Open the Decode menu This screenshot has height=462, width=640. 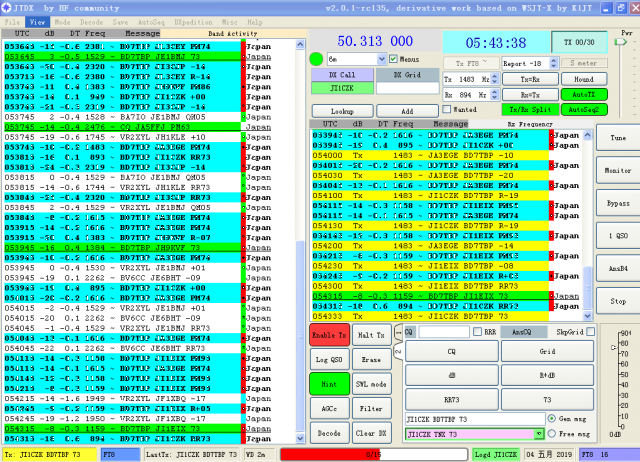pyautogui.click(x=91, y=22)
